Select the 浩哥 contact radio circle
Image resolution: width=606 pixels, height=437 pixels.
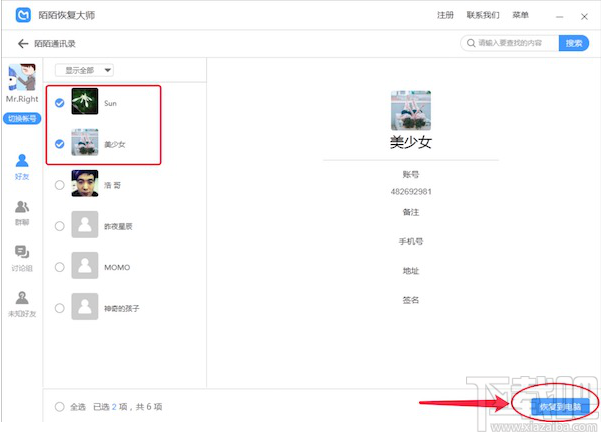tap(60, 185)
